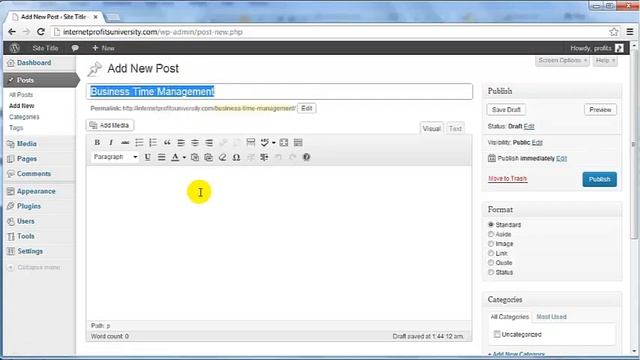Select the Status post format
640x360 pixels.
pyautogui.click(x=491, y=272)
